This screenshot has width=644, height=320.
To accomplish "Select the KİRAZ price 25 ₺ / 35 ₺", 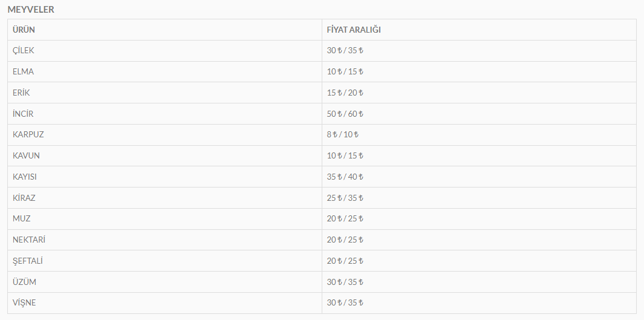I will pyautogui.click(x=345, y=198).
